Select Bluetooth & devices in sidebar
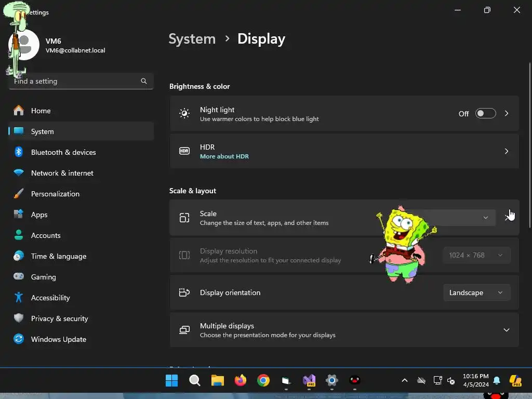Screen dimensions: 532x399 (x=81, y=152)
